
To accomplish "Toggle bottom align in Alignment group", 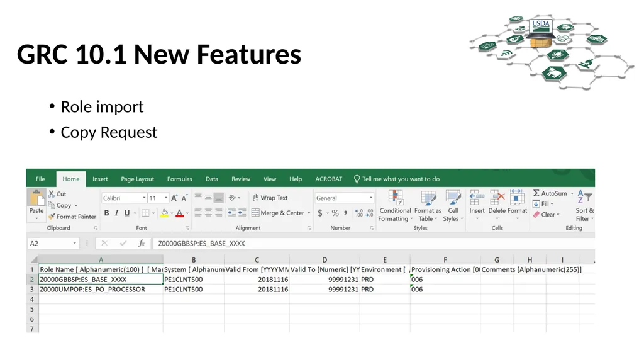I will tap(218, 198).
